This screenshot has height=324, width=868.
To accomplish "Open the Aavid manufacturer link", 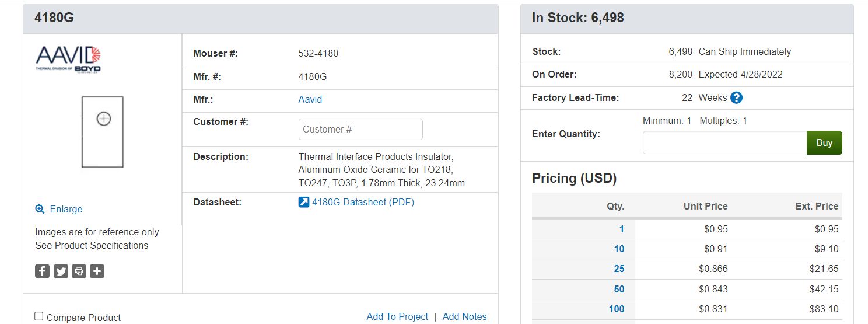I will pos(310,99).
